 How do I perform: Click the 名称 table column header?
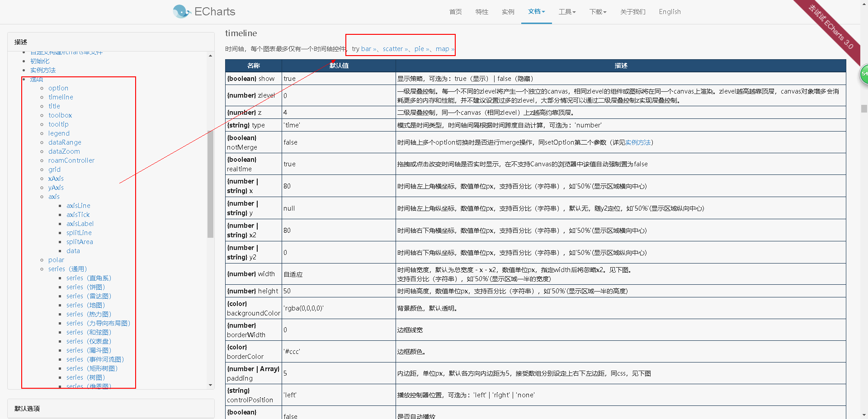[x=254, y=66]
